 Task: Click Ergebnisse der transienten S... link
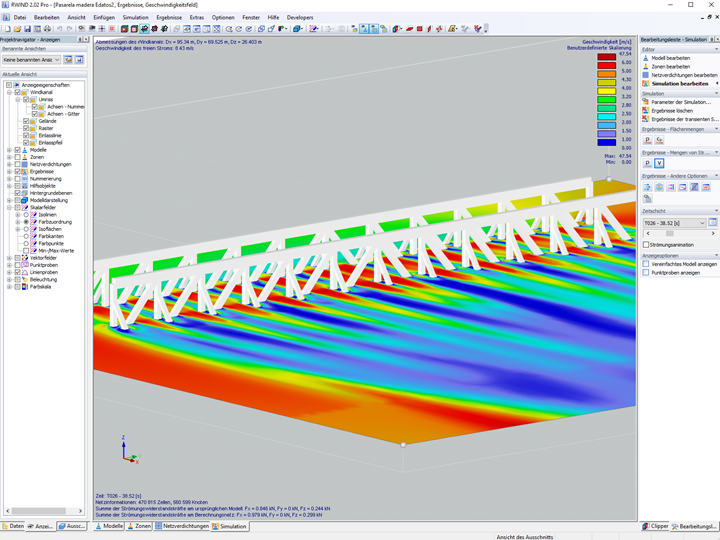pos(683,119)
